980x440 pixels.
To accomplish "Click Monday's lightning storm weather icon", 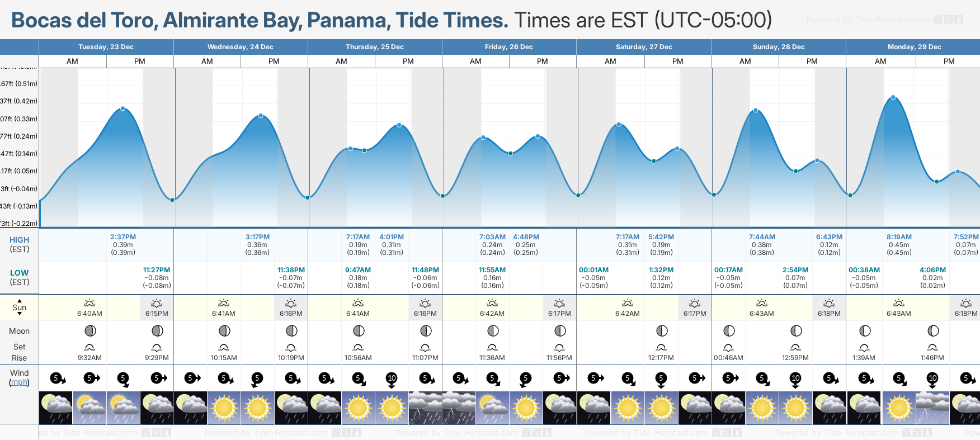I will (x=932, y=408).
